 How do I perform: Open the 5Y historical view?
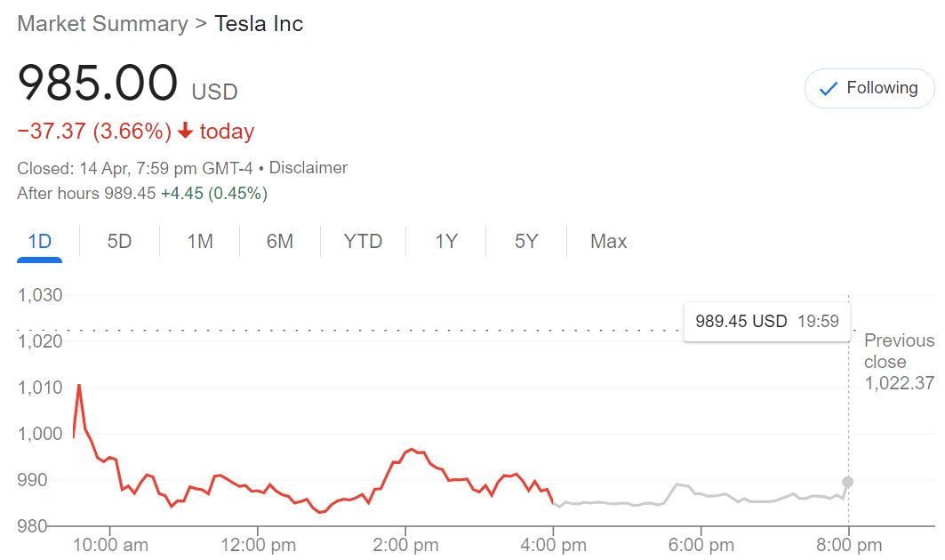tap(525, 241)
